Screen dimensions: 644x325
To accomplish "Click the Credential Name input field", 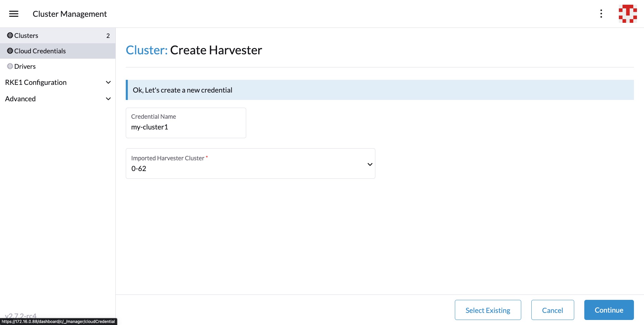I will [186, 123].
